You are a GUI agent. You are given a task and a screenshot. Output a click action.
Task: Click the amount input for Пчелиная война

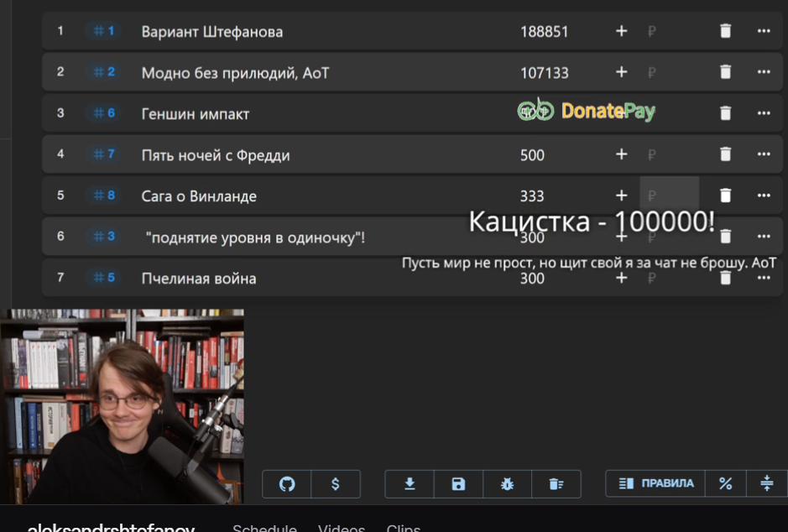pyautogui.click(x=670, y=278)
